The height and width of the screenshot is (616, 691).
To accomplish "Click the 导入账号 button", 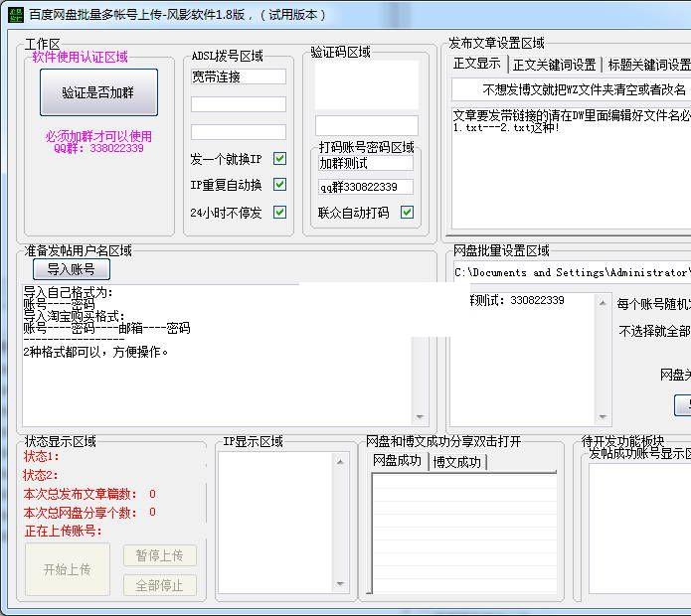I will (x=71, y=269).
